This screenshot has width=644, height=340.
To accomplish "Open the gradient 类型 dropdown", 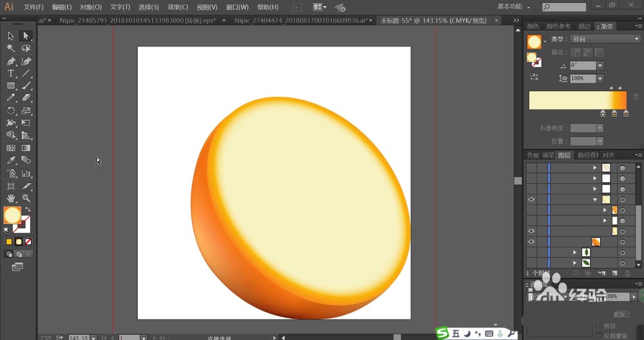I will pyautogui.click(x=605, y=39).
